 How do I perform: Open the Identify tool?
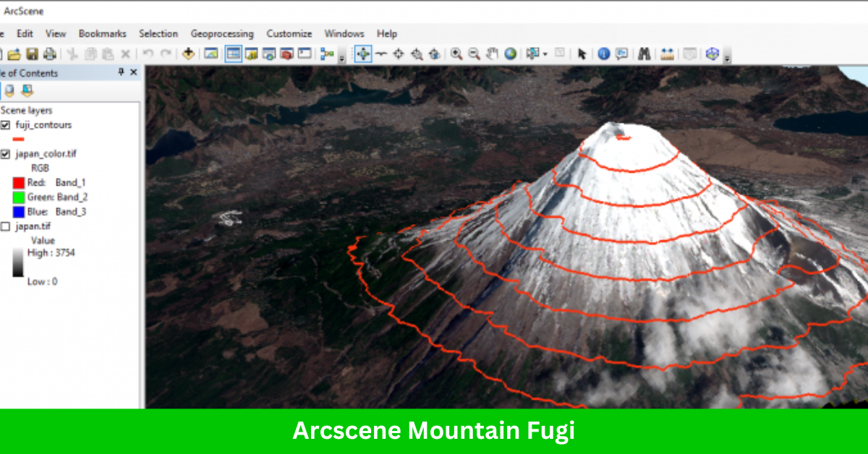[x=603, y=53]
